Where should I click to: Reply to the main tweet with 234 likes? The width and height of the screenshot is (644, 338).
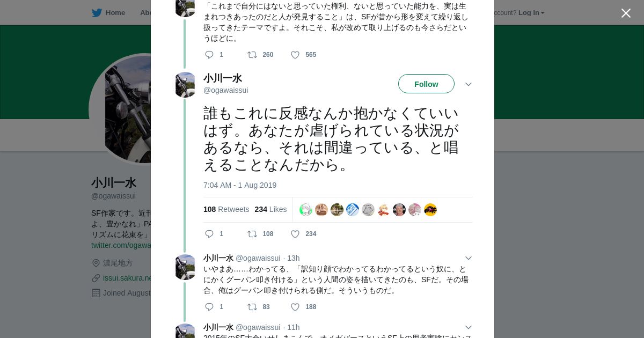(x=209, y=234)
